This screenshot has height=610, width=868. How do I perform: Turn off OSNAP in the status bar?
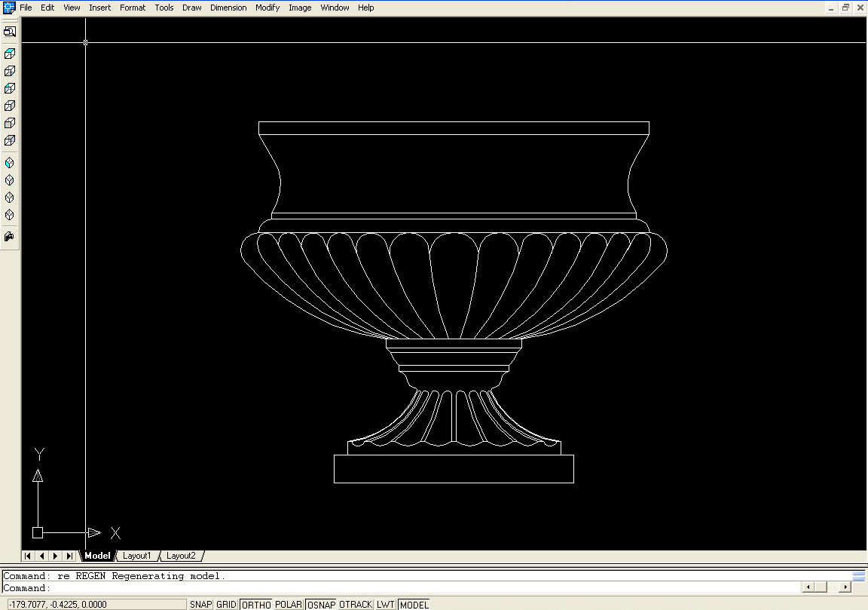(x=321, y=604)
